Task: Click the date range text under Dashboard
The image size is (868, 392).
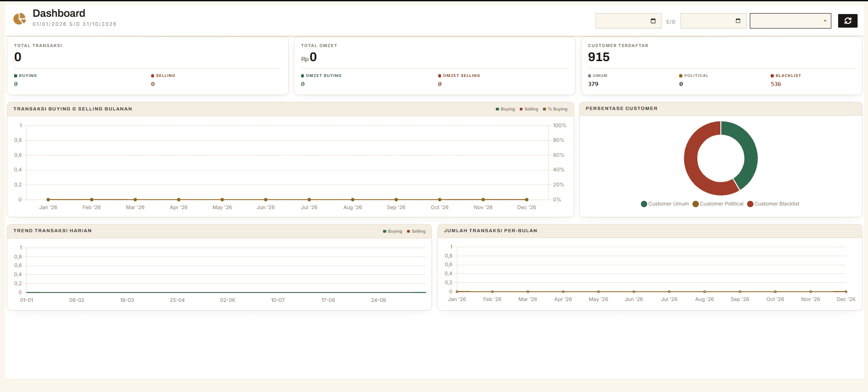Action: click(x=74, y=24)
